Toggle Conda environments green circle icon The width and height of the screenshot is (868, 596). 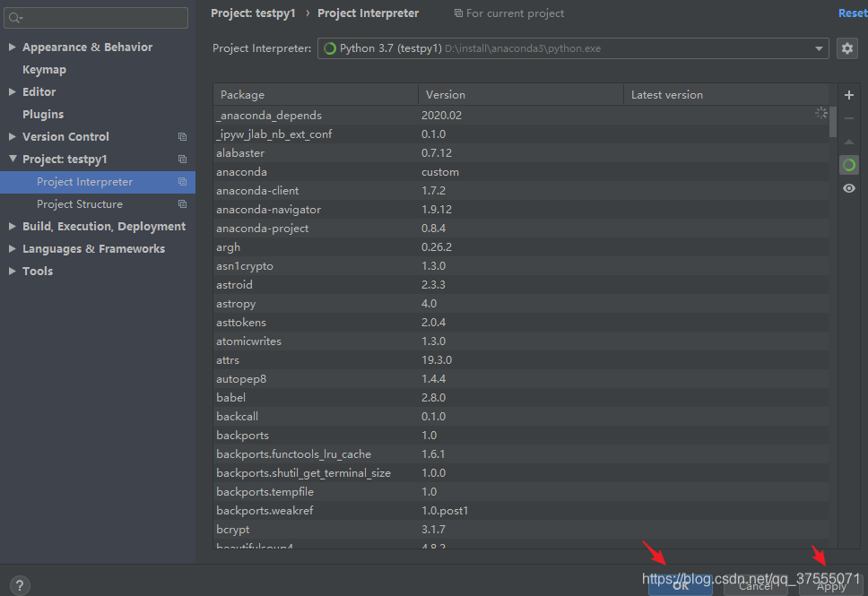coord(848,165)
